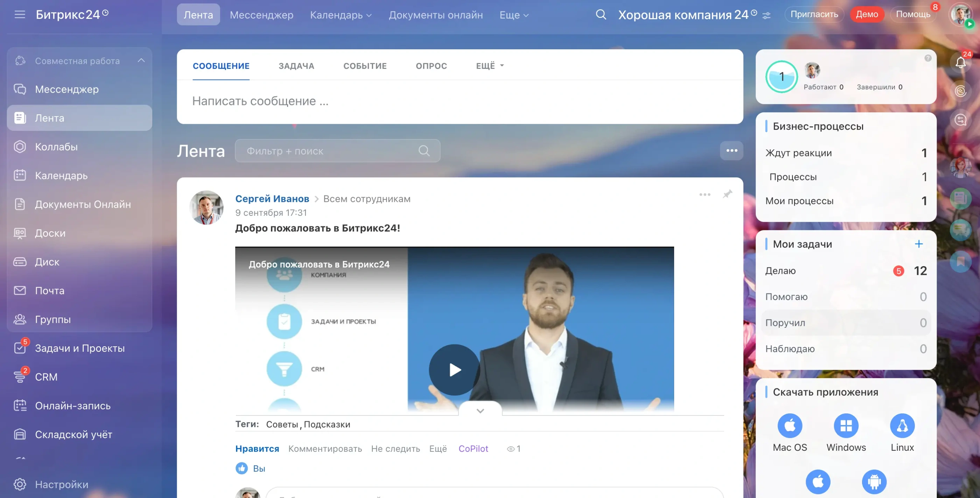The width and height of the screenshot is (980, 498).
Task: Open Настройки gear in sidebar
Action: pos(20,484)
